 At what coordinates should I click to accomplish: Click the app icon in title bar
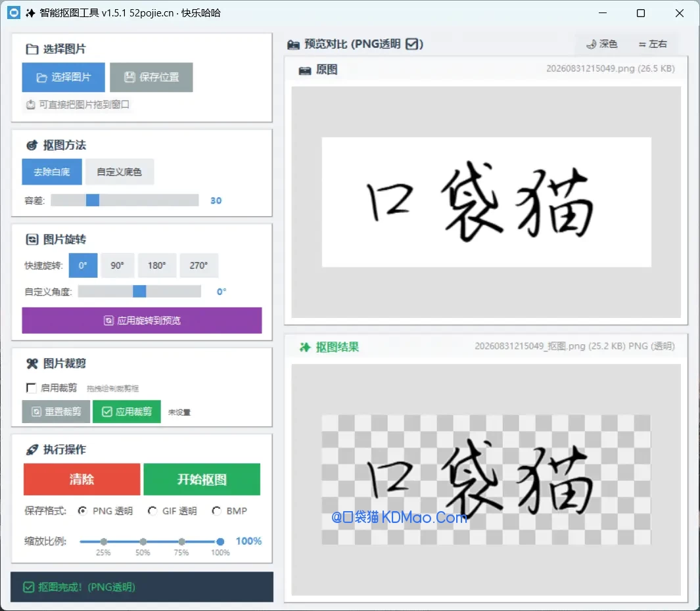coord(14,13)
